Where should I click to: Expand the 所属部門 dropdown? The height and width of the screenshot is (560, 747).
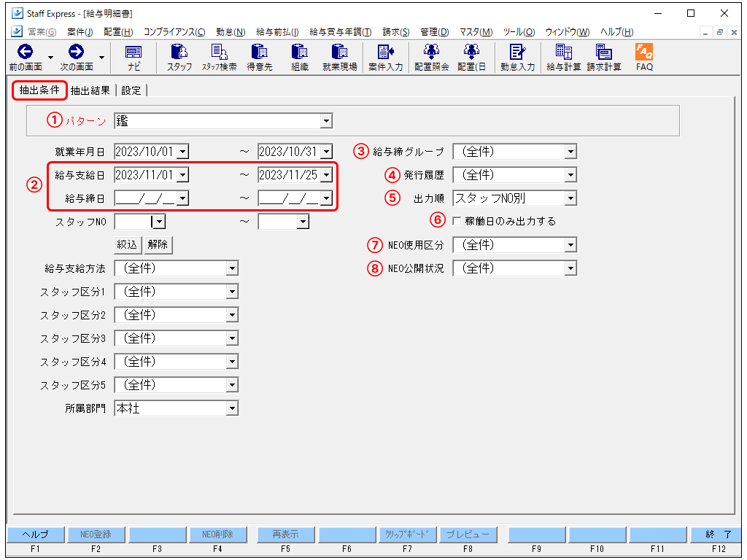pyautogui.click(x=232, y=408)
